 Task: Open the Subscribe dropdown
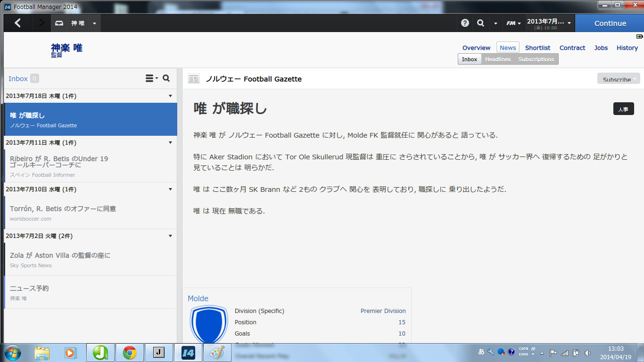[619, 79]
